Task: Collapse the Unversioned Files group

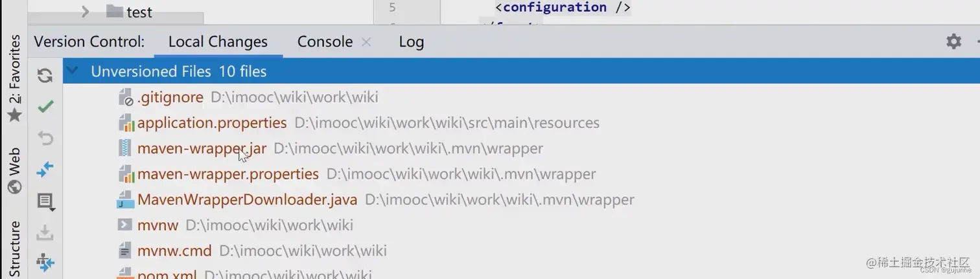Action: tap(73, 71)
